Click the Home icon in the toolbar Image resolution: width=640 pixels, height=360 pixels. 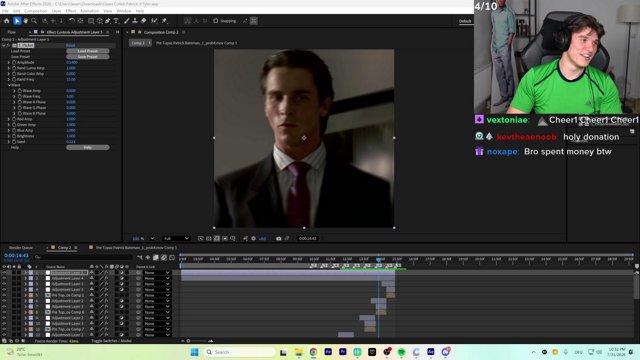click(7, 21)
